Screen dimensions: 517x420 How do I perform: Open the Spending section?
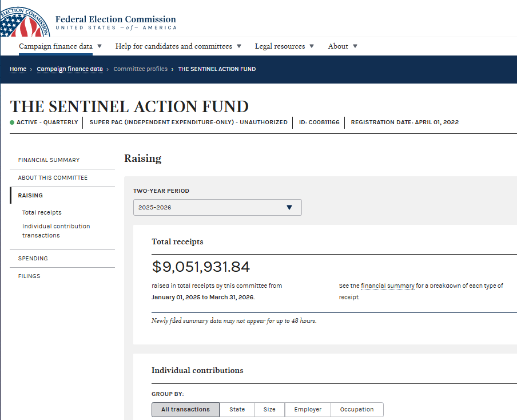[x=33, y=259]
